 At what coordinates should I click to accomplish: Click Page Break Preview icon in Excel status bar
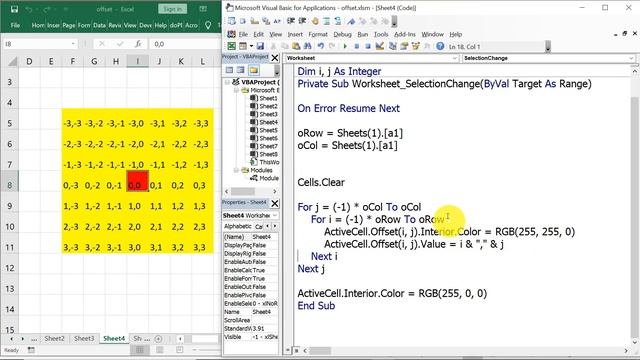[180, 350]
